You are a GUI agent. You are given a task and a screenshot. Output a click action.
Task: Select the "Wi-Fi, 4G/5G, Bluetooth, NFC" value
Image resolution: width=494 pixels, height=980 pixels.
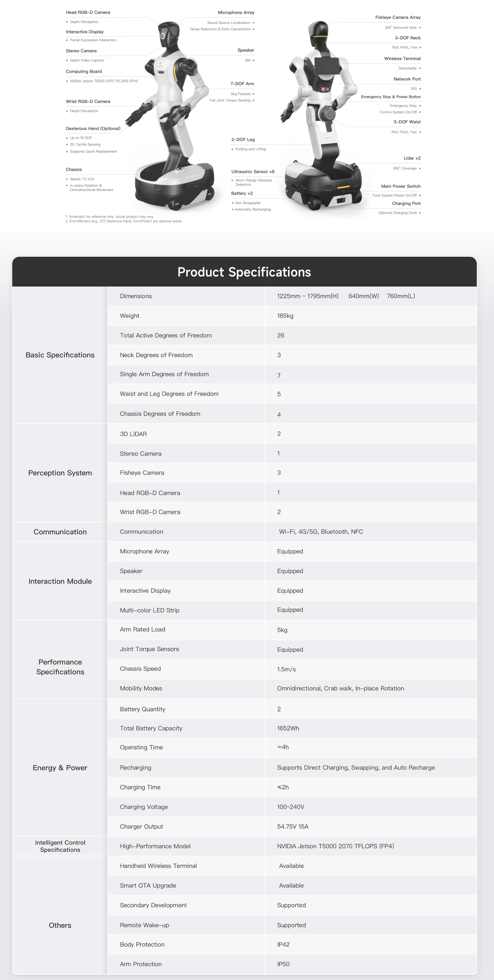click(x=321, y=532)
